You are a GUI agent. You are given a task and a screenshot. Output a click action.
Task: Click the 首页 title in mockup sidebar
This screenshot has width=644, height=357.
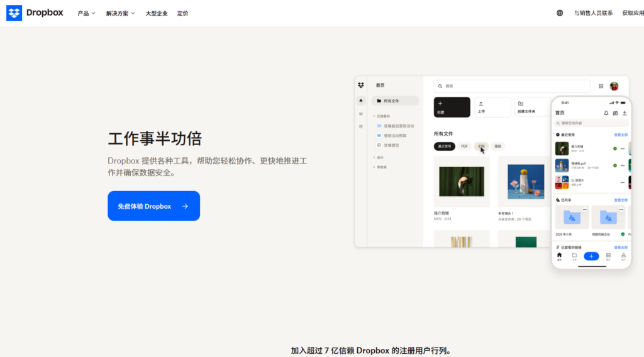click(380, 85)
